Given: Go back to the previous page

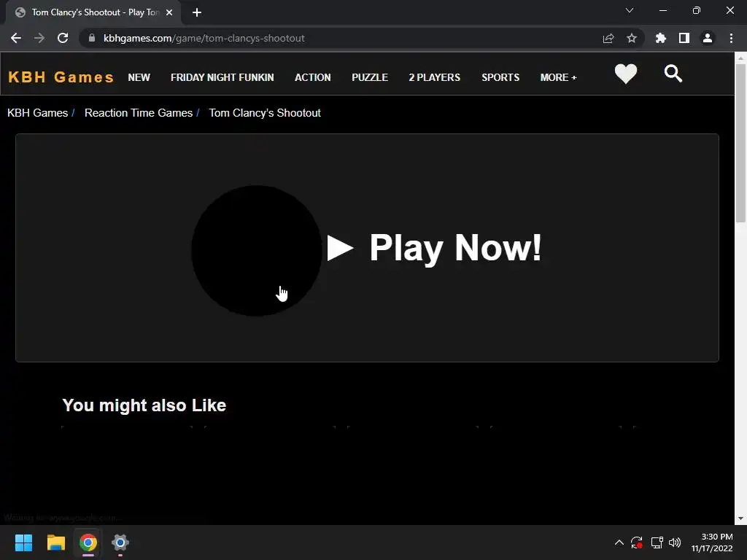Looking at the screenshot, I should [16, 38].
